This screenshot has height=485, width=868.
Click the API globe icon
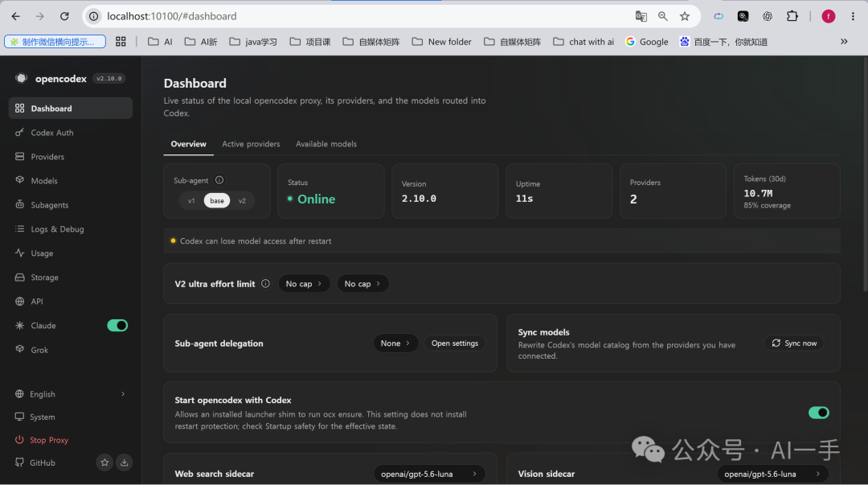pyautogui.click(x=20, y=302)
